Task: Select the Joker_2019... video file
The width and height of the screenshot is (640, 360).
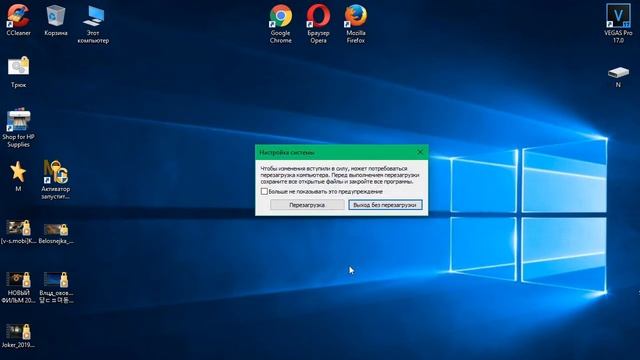Action: 18,336
